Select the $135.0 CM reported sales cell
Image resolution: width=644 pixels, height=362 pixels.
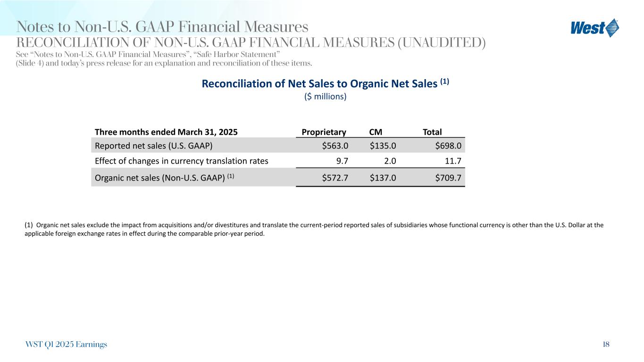383,146
